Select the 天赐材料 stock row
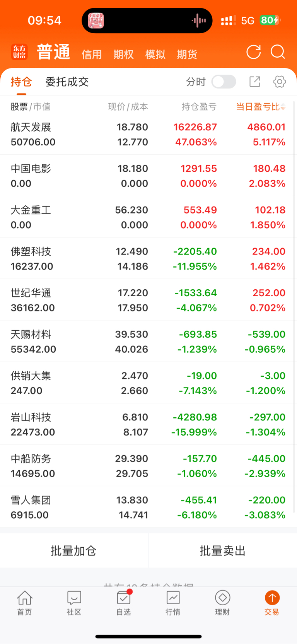This screenshot has height=644, width=297. (x=148, y=342)
